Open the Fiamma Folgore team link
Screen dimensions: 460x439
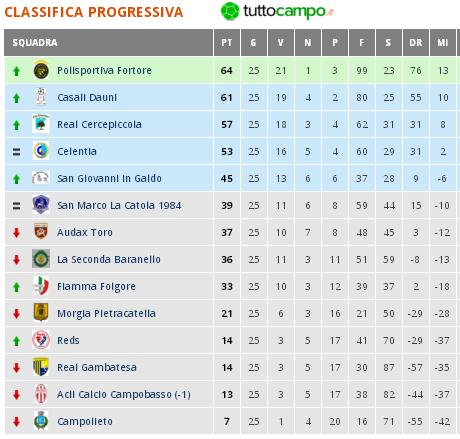click(x=96, y=286)
